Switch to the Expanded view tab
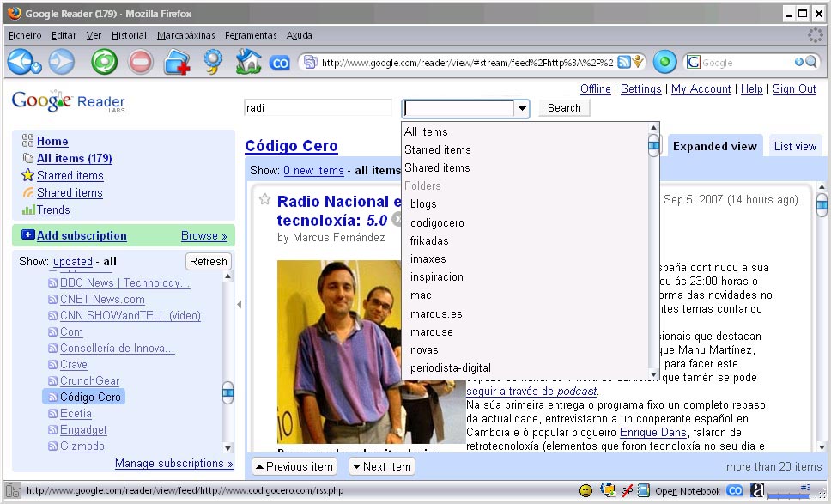This screenshot has width=831, height=504. (x=714, y=146)
